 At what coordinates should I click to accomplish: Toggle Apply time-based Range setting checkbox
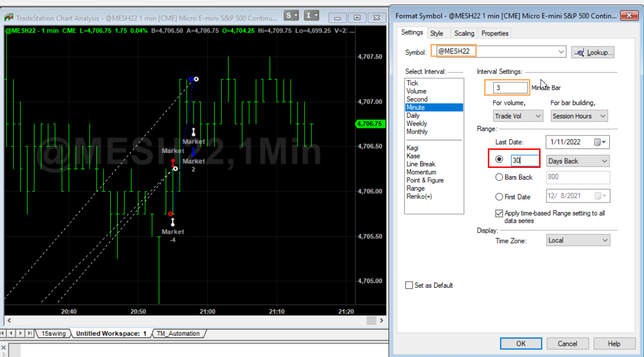tap(499, 214)
